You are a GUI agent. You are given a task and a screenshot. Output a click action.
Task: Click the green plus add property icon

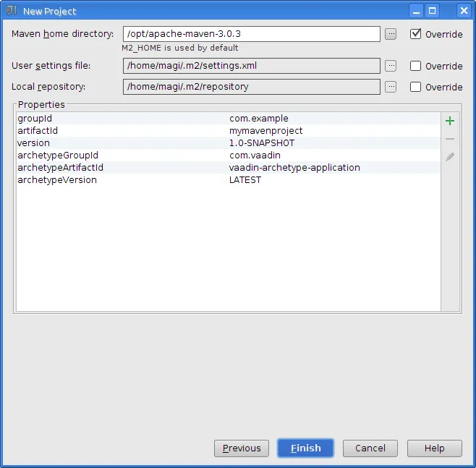coord(450,121)
